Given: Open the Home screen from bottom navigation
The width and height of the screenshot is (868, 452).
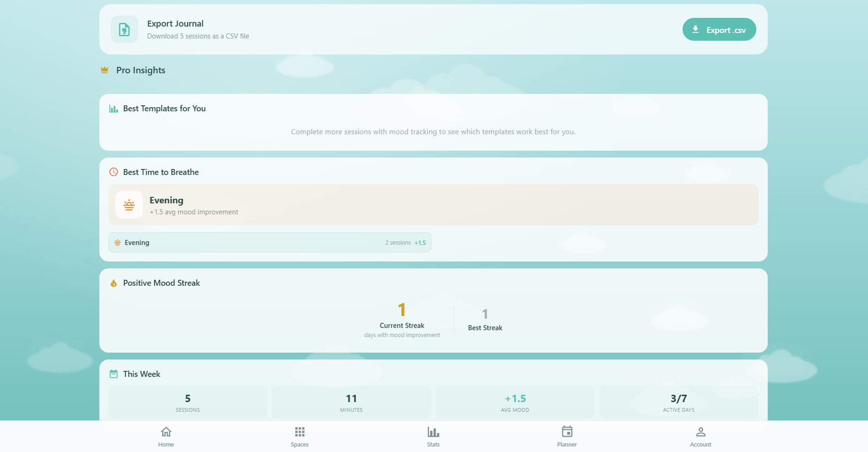Looking at the screenshot, I should [166, 436].
